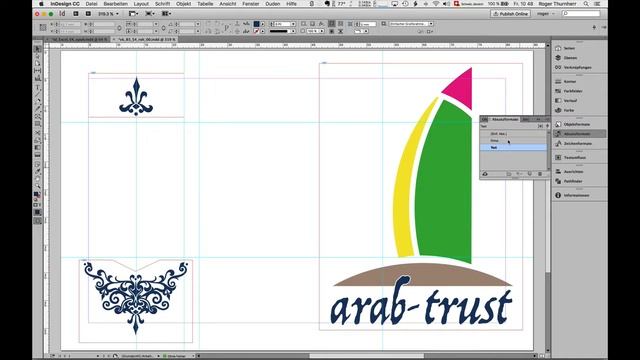Select the Zoom tool in the toolbox
Viewport: 640px width, 360px height.
[38, 186]
